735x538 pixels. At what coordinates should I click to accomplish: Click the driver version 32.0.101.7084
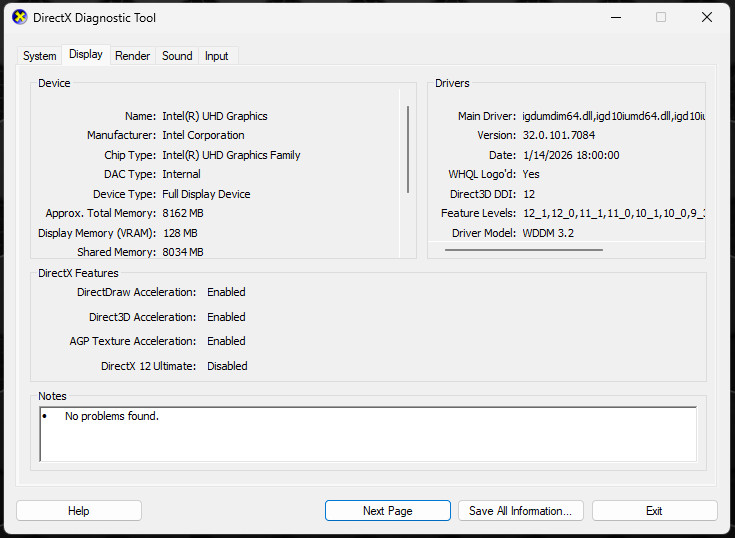[559, 135]
